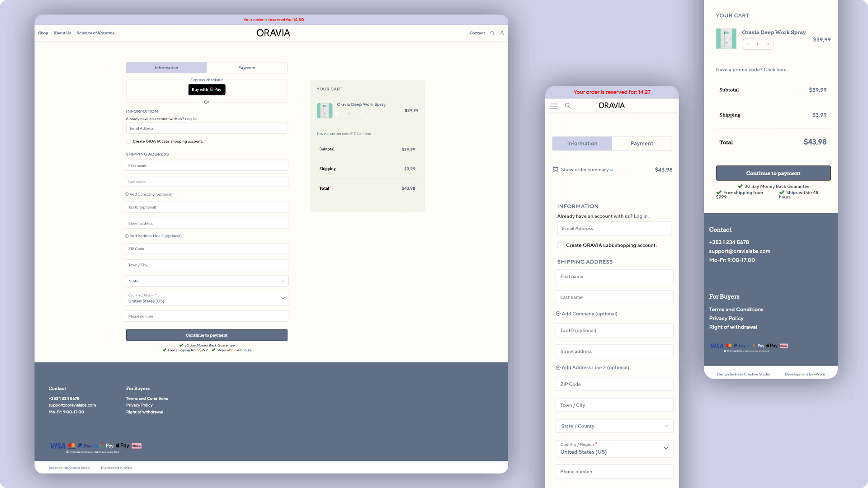Select the Information tab on desktop
The width and height of the screenshot is (868, 488).
tap(166, 68)
